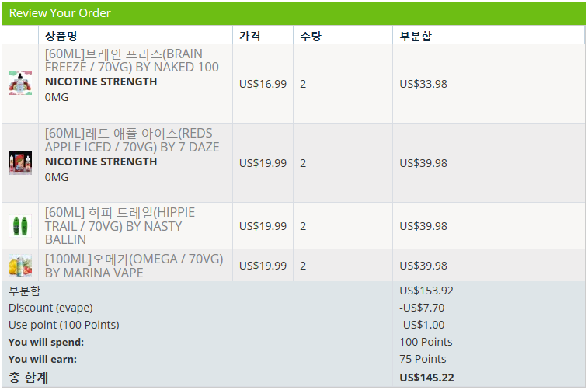The width and height of the screenshot is (588, 390).
Task: Click the 부분합 column header
Action: [x=416, y=36]
